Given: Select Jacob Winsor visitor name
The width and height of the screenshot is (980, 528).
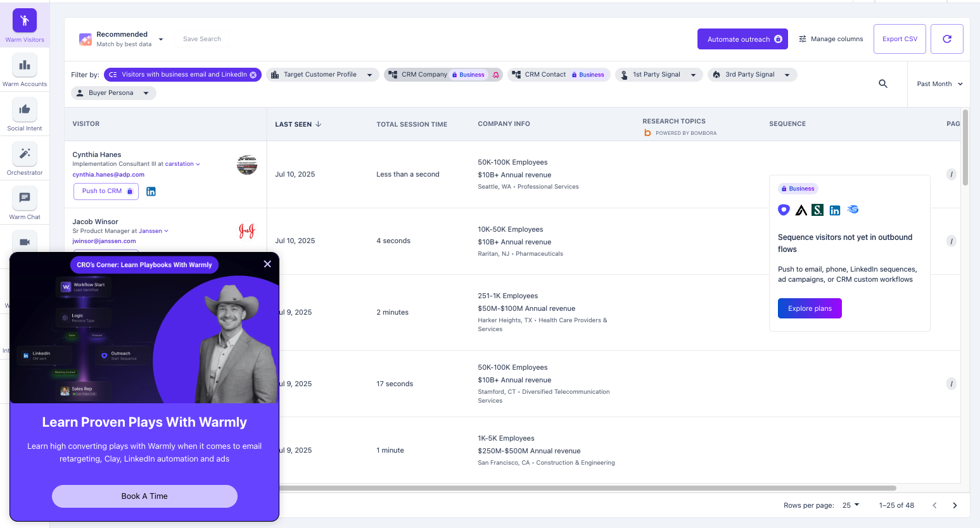Looking at the screenshot, I should [95, 222].
